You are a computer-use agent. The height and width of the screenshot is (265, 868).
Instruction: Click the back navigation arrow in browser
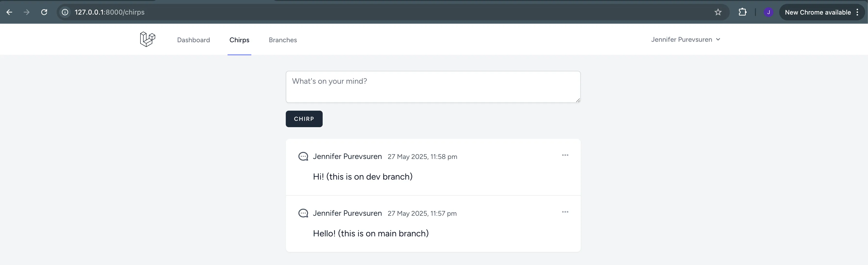coord(10,12)
